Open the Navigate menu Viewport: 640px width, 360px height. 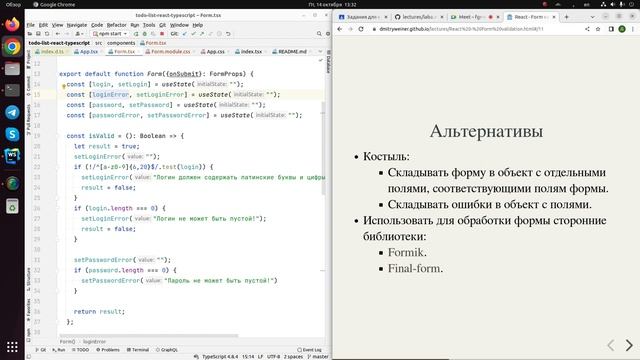click(77, 25)
